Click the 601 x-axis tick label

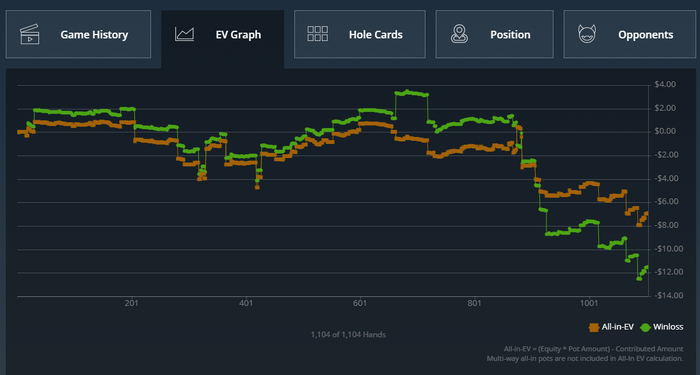[360, 304]
